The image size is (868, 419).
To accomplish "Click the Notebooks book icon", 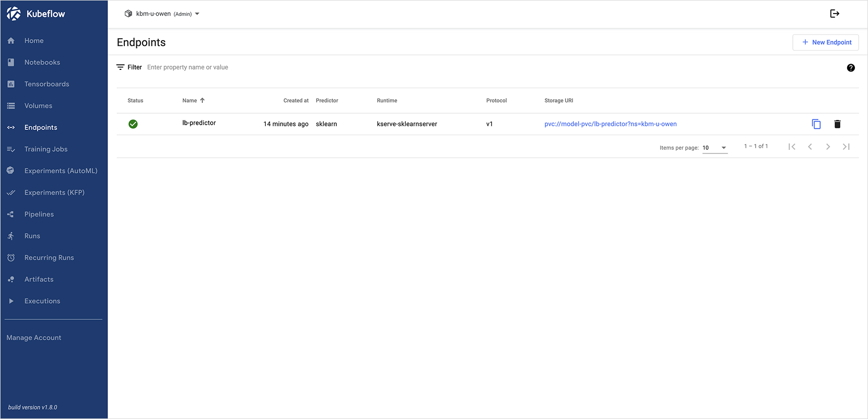I will (11, 62).
